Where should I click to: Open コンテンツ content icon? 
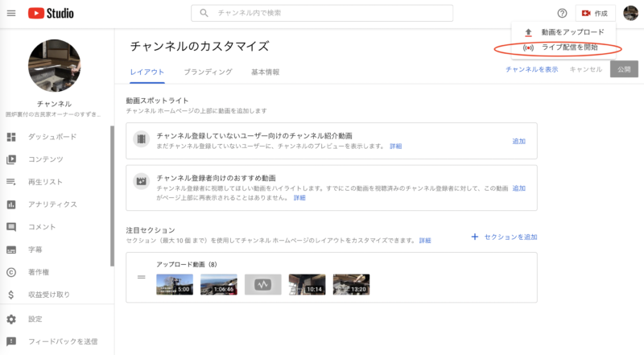coord(11,159)
